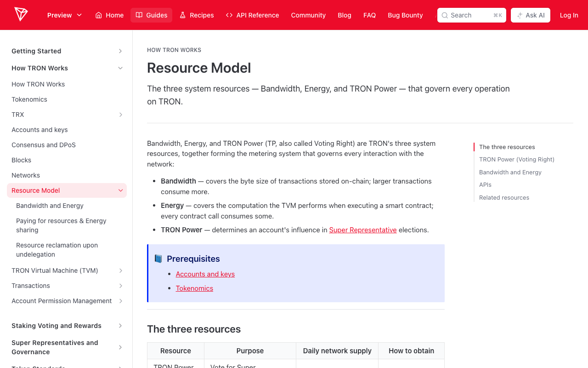Jump to Bandwidth and Energy in page contents
Viewport: 588px width, 368px height.
click(x=510, y=172)
